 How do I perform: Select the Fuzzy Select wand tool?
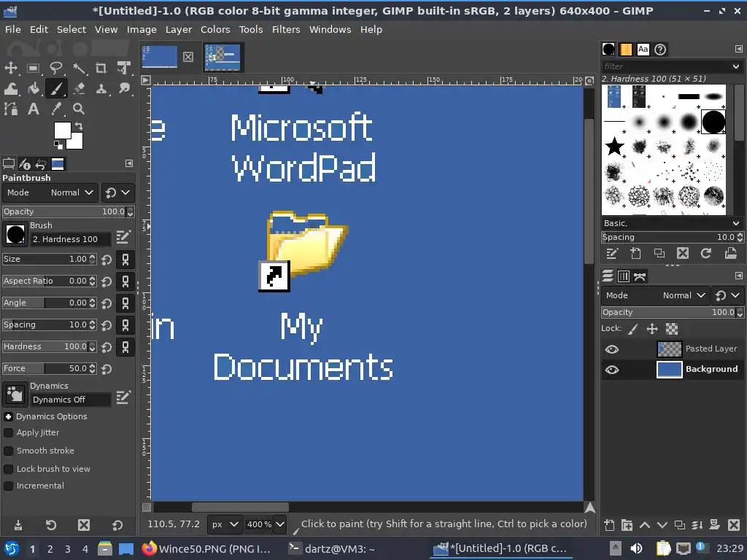(x=79, y=68)
